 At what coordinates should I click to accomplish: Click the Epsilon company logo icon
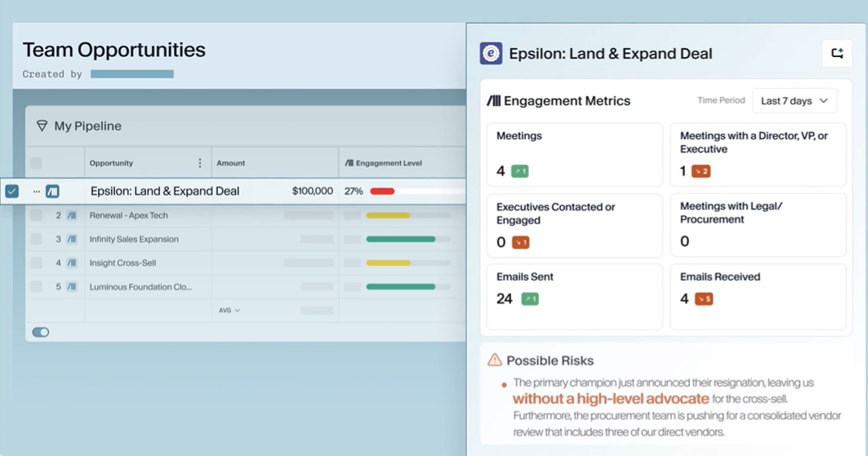coord(491,54)
